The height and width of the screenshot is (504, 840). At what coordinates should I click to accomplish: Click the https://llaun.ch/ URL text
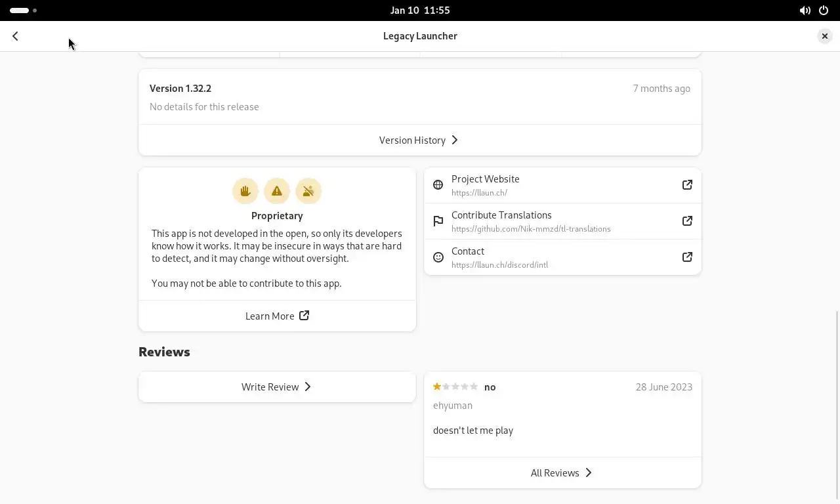(479, 193)
